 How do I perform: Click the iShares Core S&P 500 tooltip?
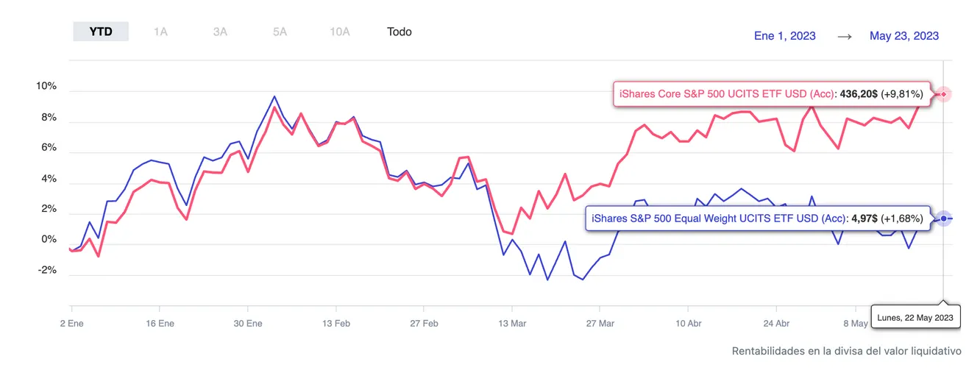click(773, 94)
